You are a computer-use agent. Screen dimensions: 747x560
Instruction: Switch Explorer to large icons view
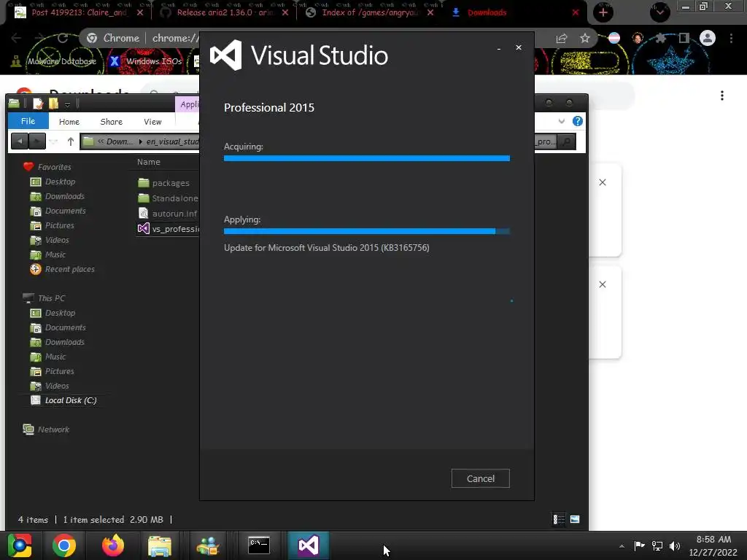coord(575,519)
